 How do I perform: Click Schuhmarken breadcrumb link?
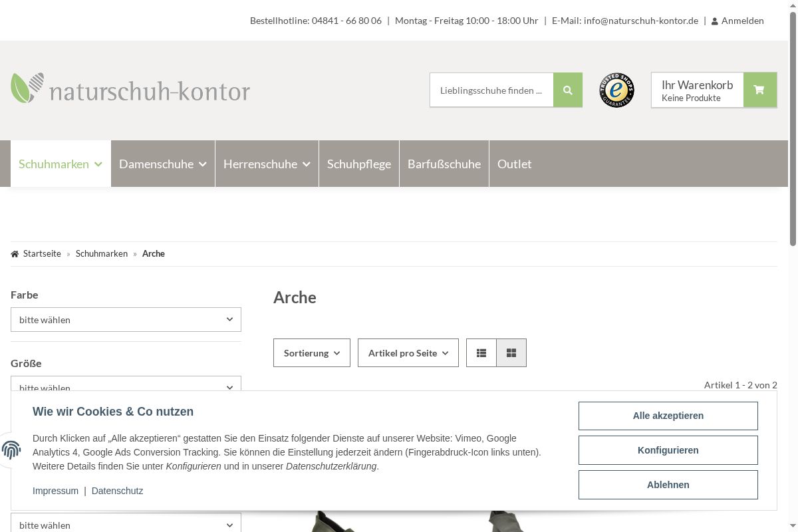(x=102, y=253)
